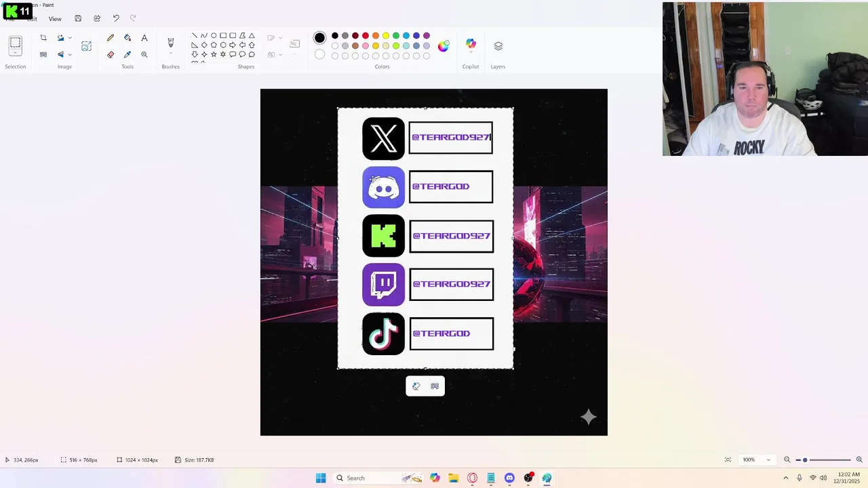Open the Windows Start menu

(x=321, y=478)
